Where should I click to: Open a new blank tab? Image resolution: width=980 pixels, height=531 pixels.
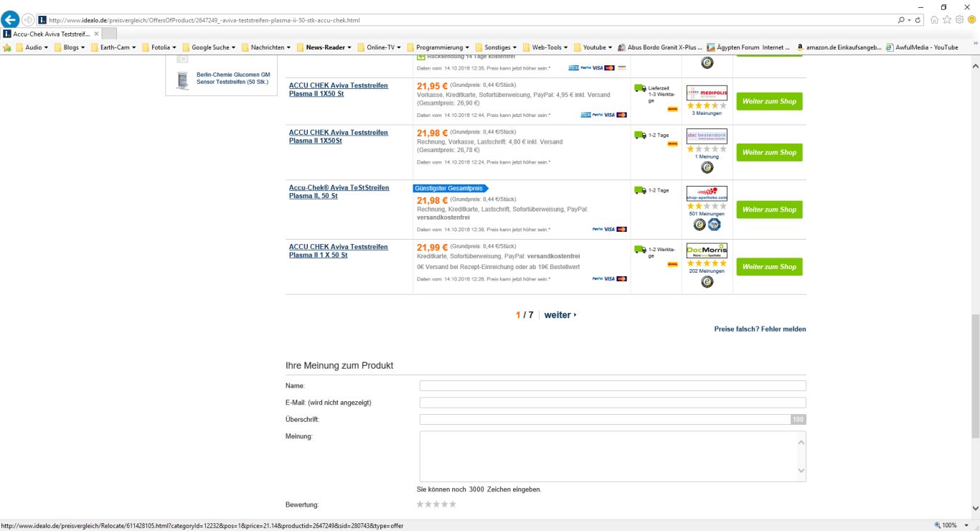coord(109,34)
